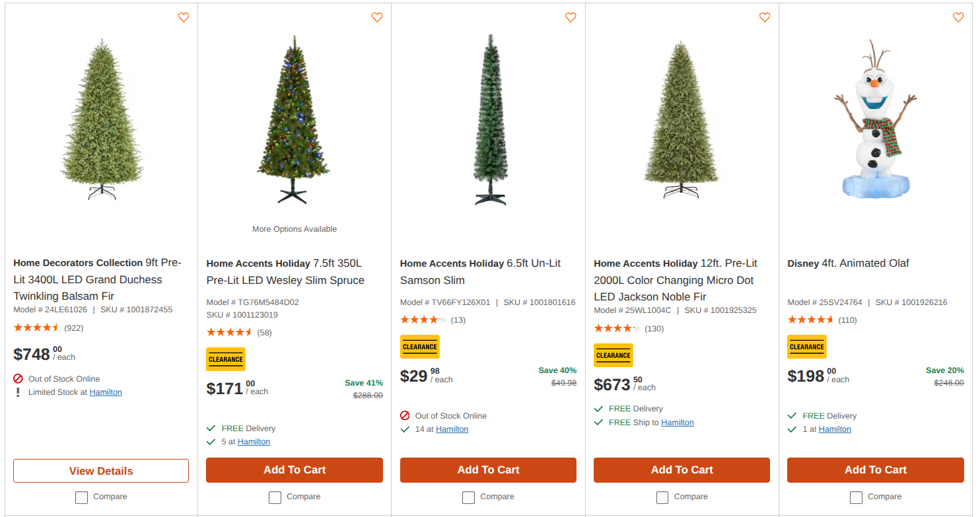Click the star rating for the Grand Duchess tree
The width and height of the screenshot is (980, 517).
pos(38,327)
